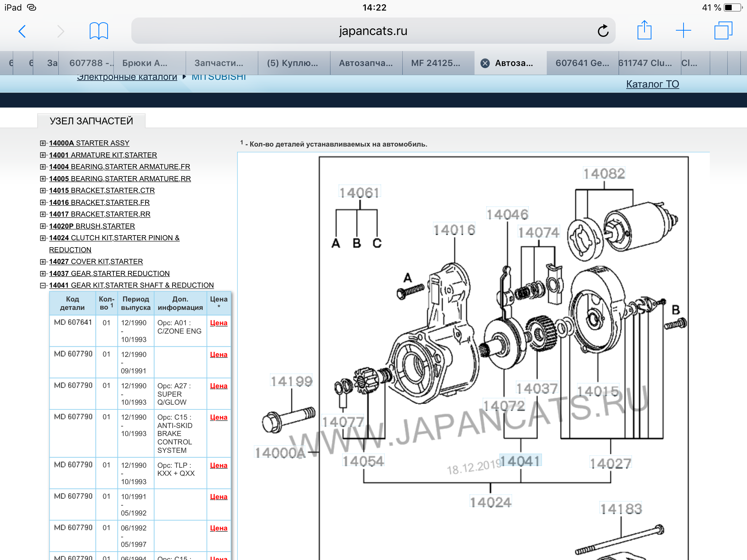747x560 pixels.
Task: Open the Каталог ТО link
Action: tap(652, 84)
